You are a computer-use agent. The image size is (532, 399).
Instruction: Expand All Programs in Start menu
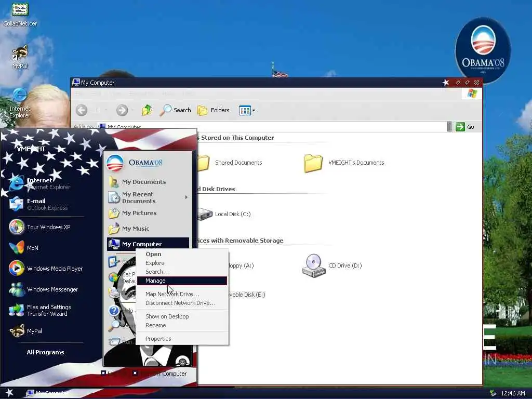click(46, 352)
